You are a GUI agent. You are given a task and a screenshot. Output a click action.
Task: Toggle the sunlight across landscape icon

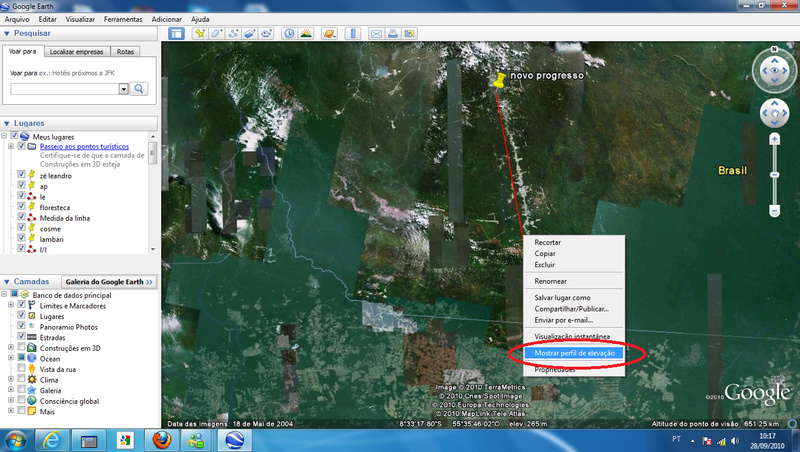pyautogui.click(x=306, y=34)
